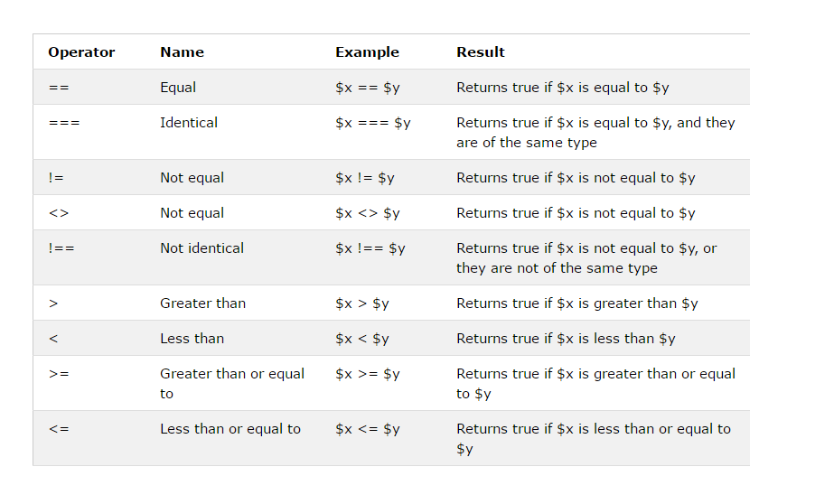The width and height of the screenshot is (834, 504).
Task: Click the '$x <> $y' example text
Action: (x=367, y=213)
